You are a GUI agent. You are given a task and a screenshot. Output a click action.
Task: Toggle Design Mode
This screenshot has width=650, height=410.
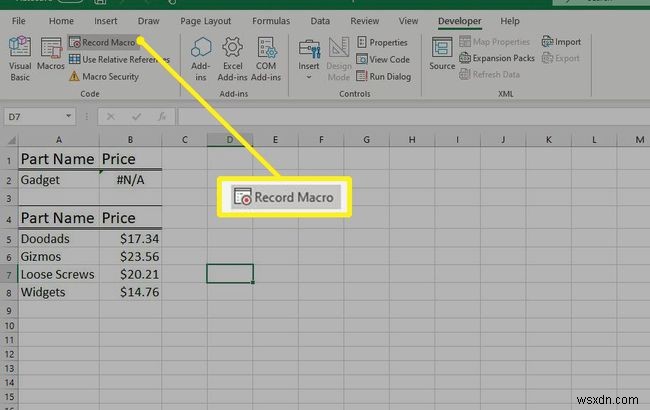tap(339, 58)
